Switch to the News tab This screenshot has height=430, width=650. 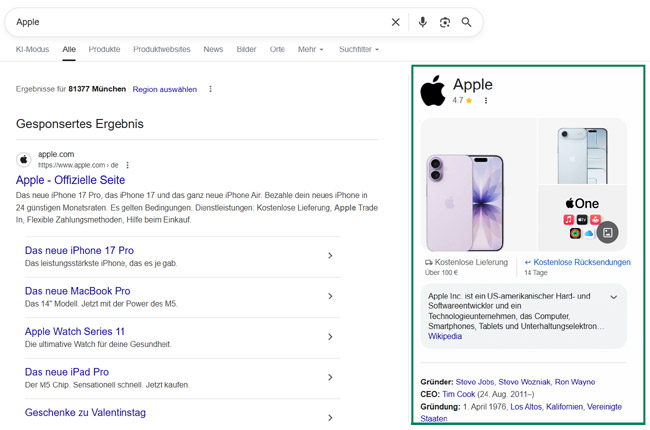pos(213,49)
